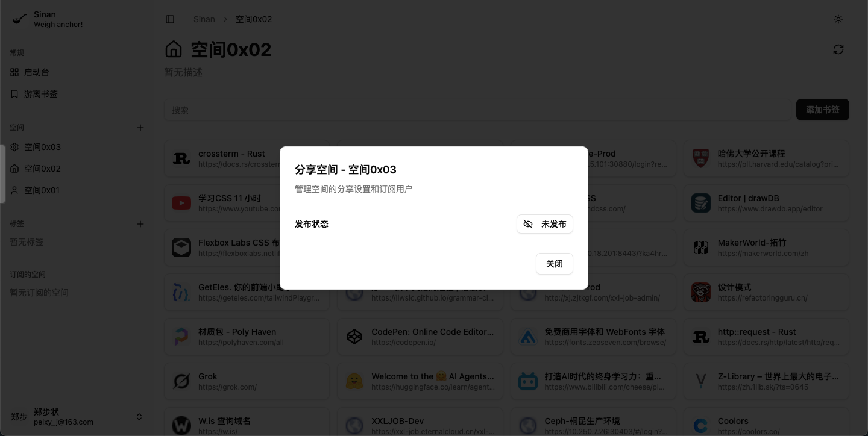
Task: Open the 哈佛大学公开课程 bookmark
Action: (766, 158)
